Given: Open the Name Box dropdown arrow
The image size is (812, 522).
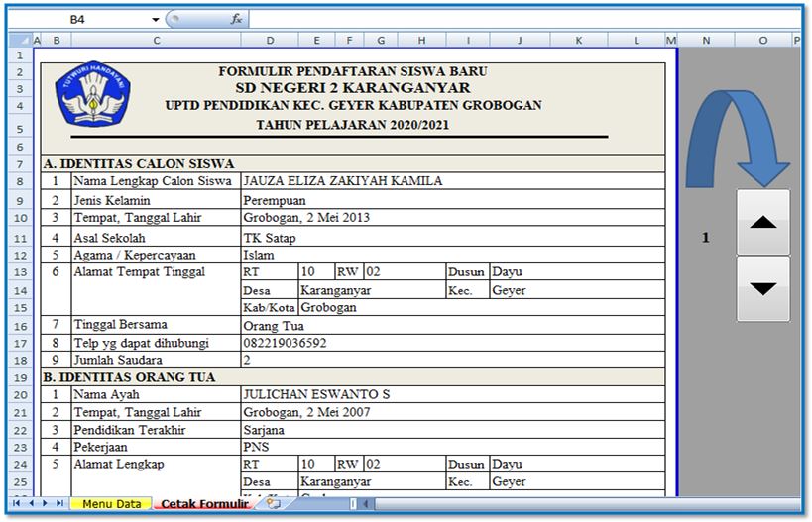Looking at the screenshot, I should (x=155, y=20).
